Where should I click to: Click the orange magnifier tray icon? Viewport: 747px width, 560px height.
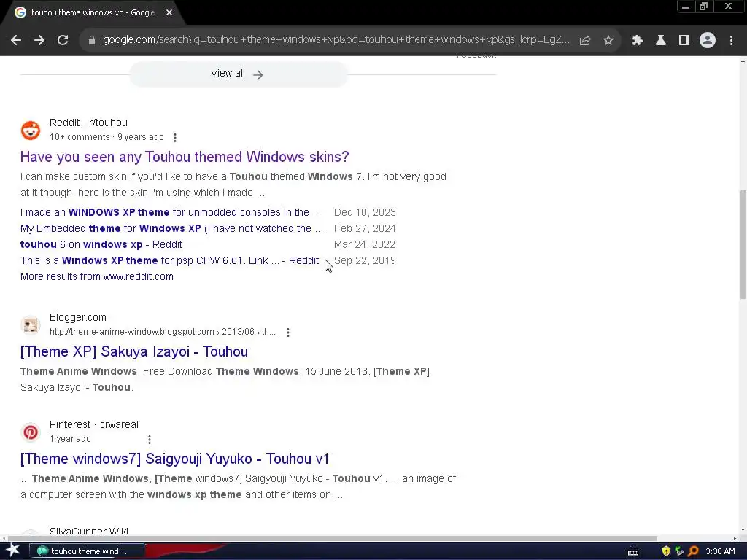[693, 551]
